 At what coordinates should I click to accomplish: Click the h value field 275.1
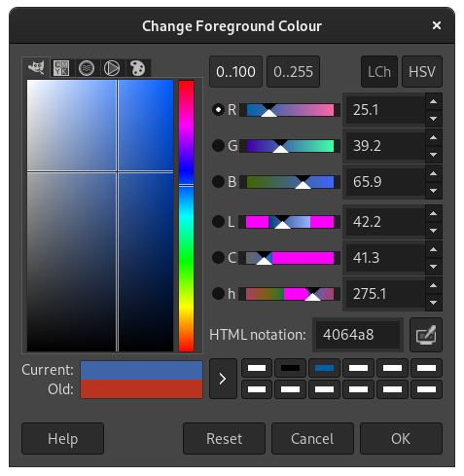[385, 294]
